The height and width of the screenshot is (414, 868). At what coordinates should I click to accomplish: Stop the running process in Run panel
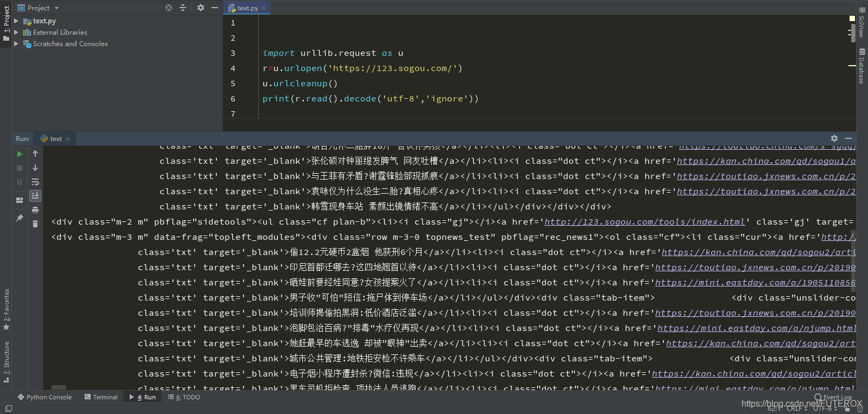pyautogui.click(x=20, y=168)
